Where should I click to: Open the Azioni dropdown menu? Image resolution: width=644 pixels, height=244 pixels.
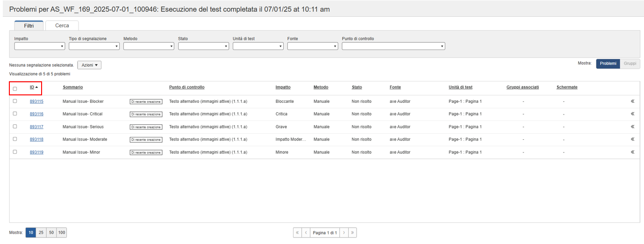click(x=89, y=65)
